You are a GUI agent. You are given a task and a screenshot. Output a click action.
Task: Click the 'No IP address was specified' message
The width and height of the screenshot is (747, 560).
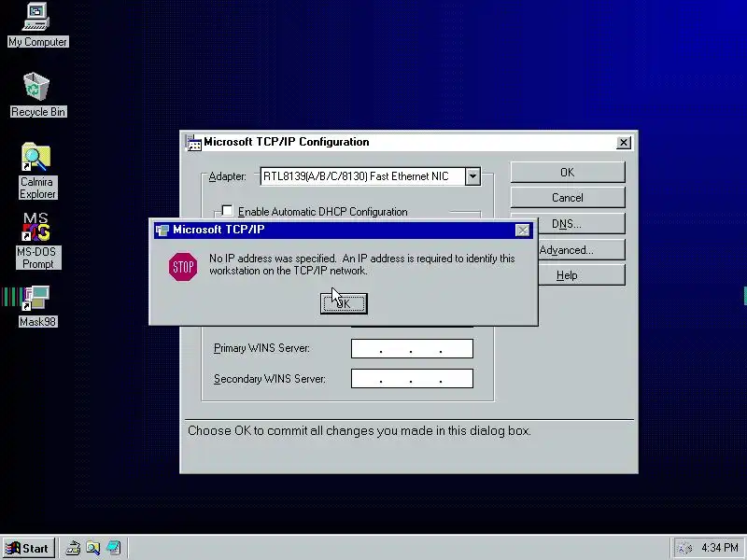coord(362,264)
